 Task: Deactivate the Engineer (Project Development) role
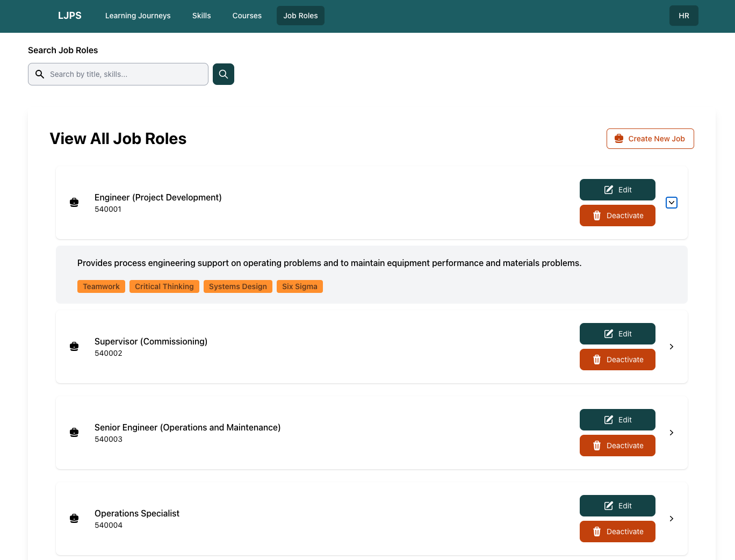pyautogui.click(x=617, y=216)
